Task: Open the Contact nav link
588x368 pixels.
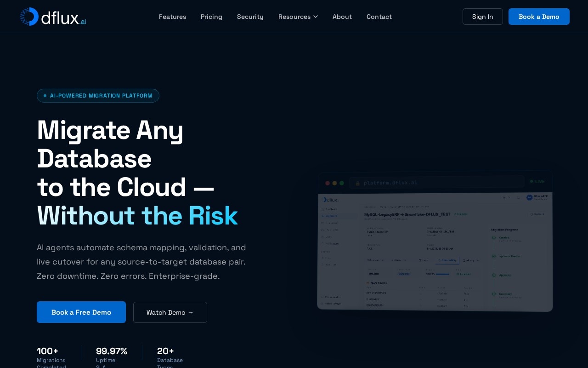Action: pyautogui.click(x=379, y=17)
